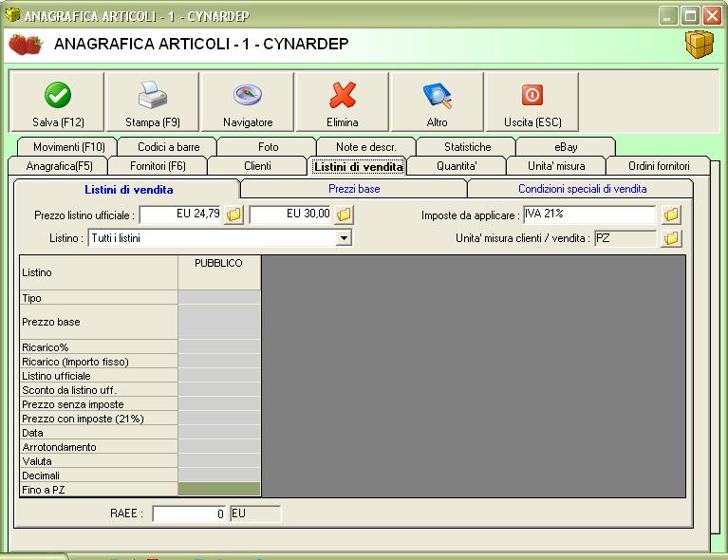Click the PUBBLICO column header

coord(218,263)
